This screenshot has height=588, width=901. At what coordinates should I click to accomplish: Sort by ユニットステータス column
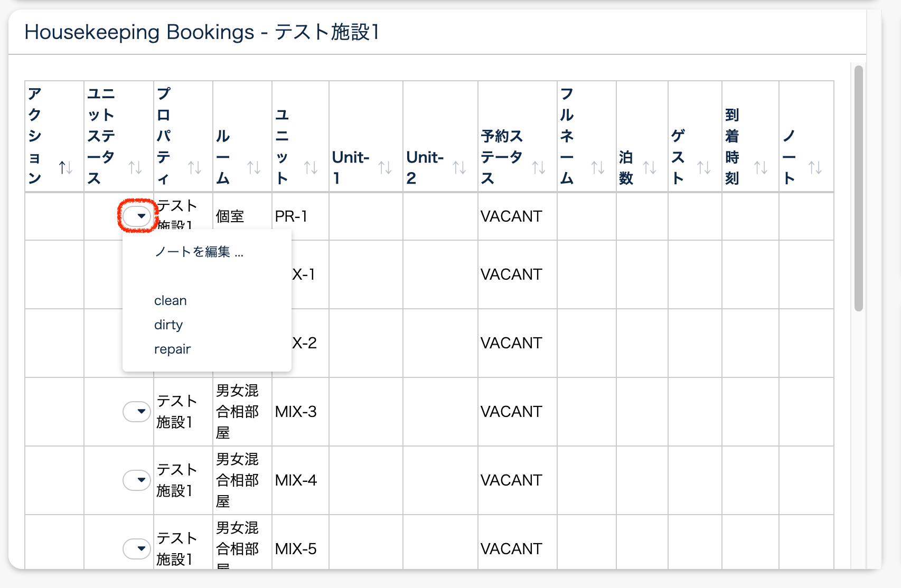click(135, 168)
